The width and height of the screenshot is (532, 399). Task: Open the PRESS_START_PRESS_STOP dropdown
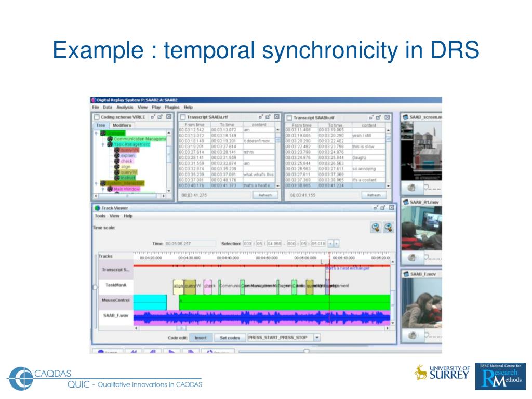(317, 338)
